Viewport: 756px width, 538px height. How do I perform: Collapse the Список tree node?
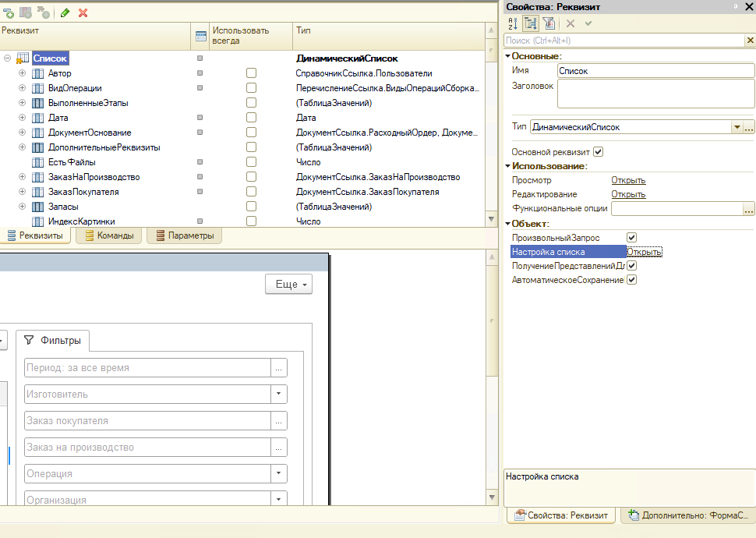(7, 58)
